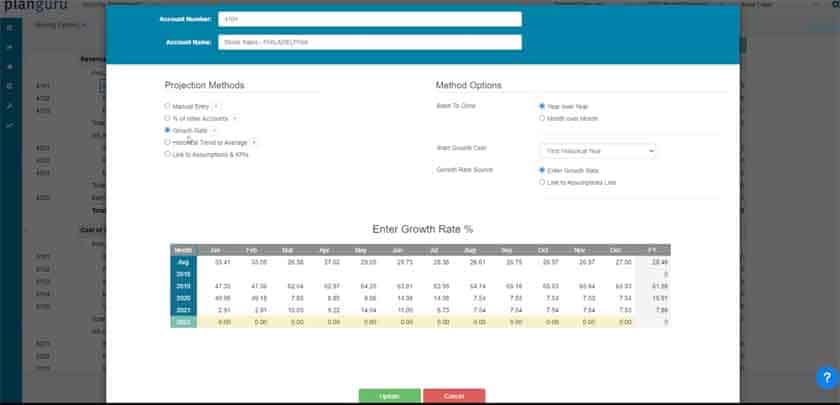Click the red Cancel button
This screenshot has width=840, height=405.
click(x=454, y=396)
